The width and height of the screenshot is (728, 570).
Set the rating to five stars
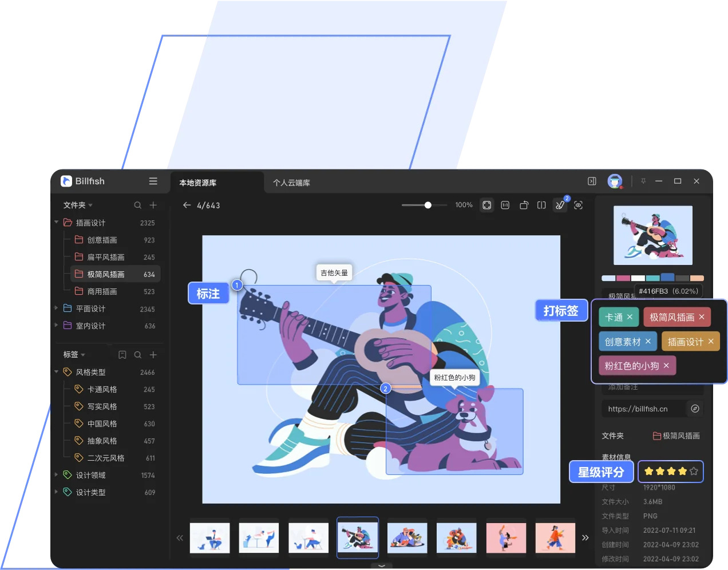coord(694,472)
